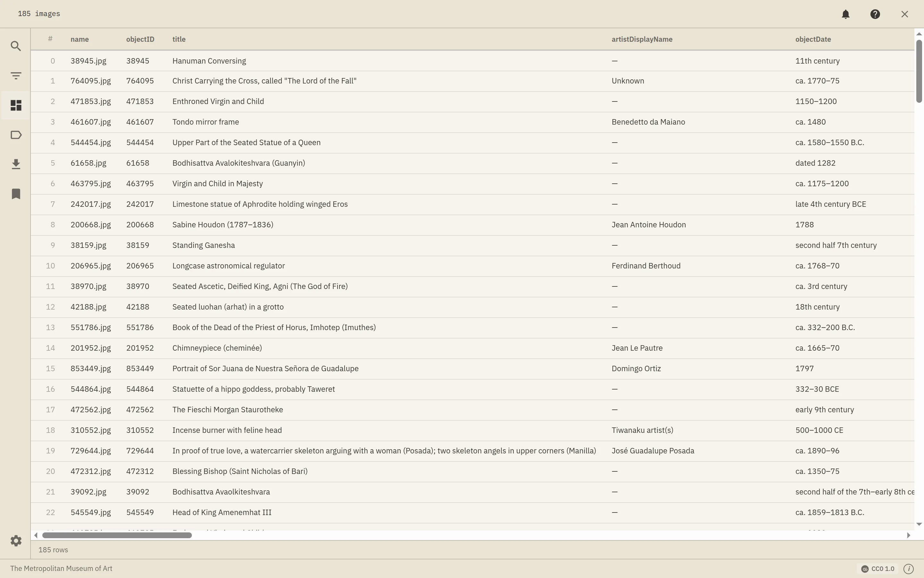Click the # index column header
924x578 pixels.
50,39
